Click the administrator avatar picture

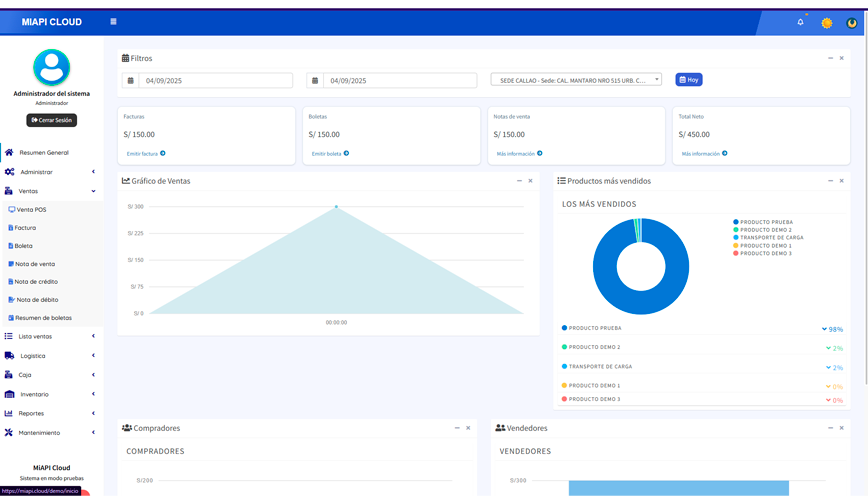tap(51, 67)
